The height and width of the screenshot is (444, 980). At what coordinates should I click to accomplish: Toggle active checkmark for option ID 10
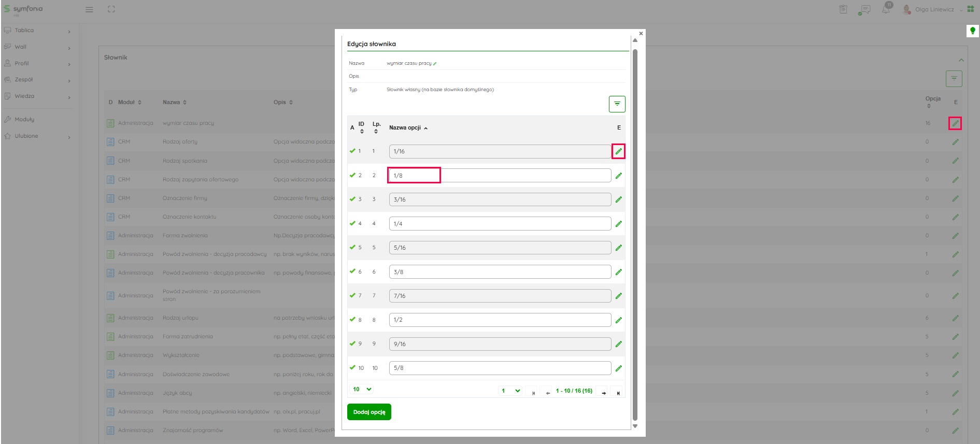pyautogui.click(x=352, y=367)
